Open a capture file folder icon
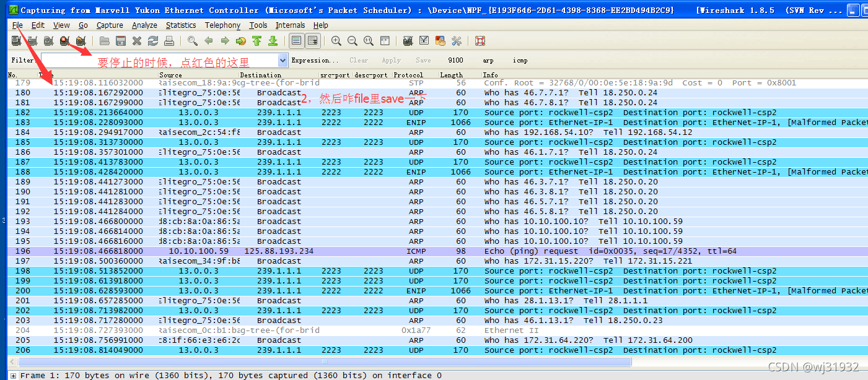868x380 pixels. [x=105, y=41]
